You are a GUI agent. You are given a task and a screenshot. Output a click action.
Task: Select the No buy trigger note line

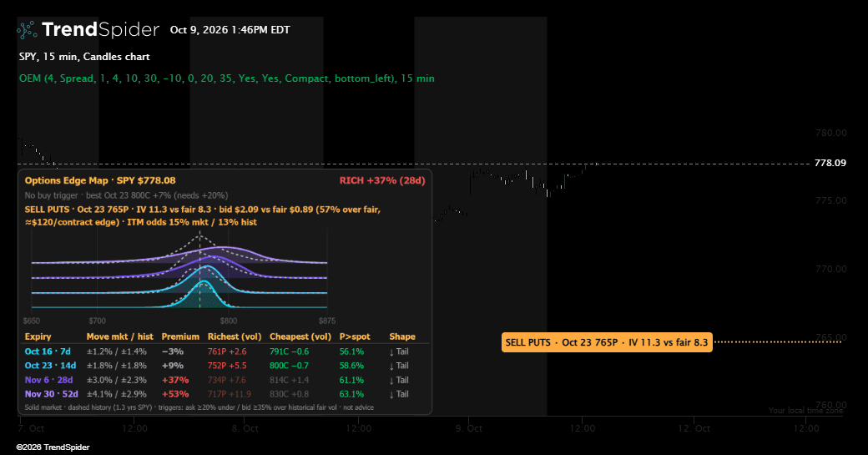126,195
